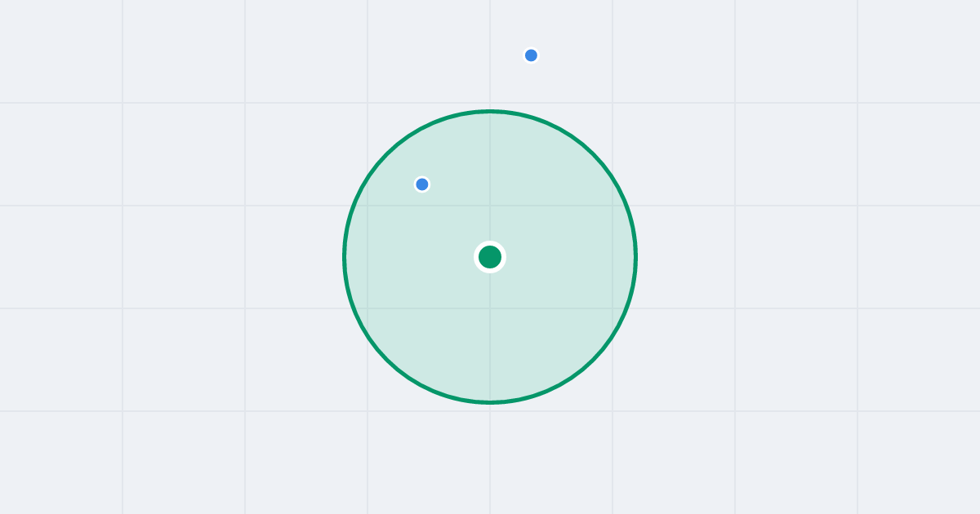This screenshot has width=980, height=514.
Task: Select the blue dot inside the green circle
Action: pyautogui.click(x=422, y=184)
